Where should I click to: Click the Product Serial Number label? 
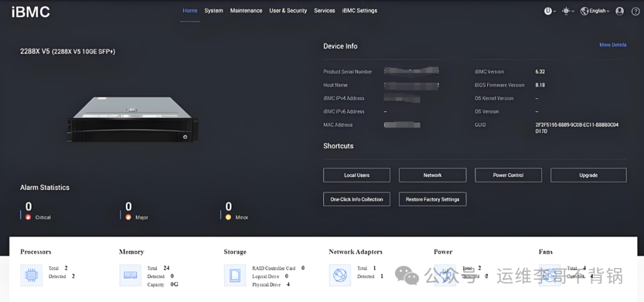pos(348,72)
